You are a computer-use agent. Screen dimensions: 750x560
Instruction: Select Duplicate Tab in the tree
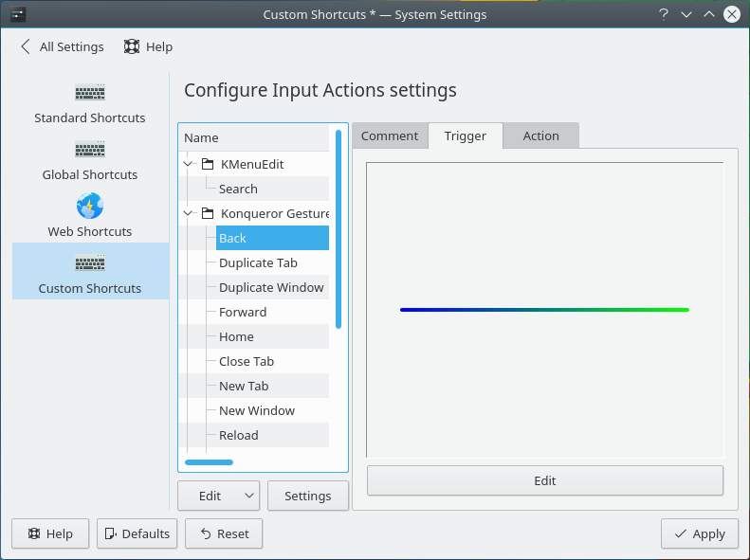click(x=258, y=262)
